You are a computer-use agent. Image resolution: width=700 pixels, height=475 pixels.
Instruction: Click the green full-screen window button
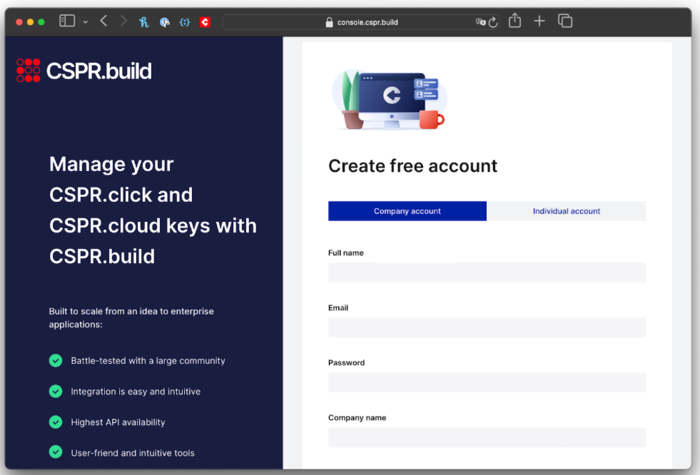pos(42,22)
